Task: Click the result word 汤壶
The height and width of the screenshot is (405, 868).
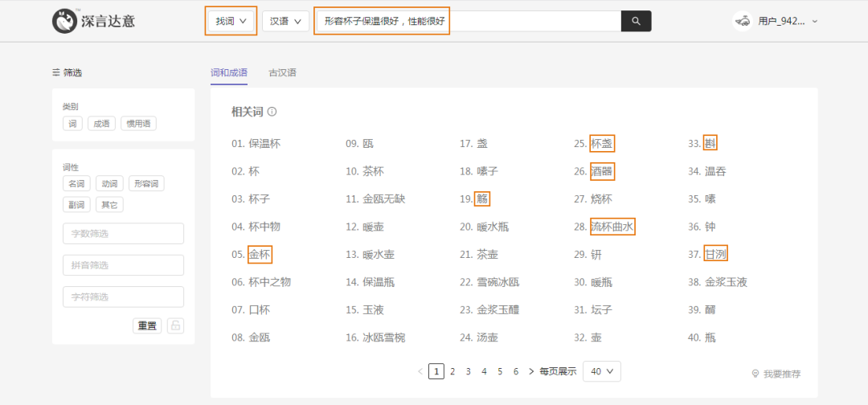Action: point(487,337)
